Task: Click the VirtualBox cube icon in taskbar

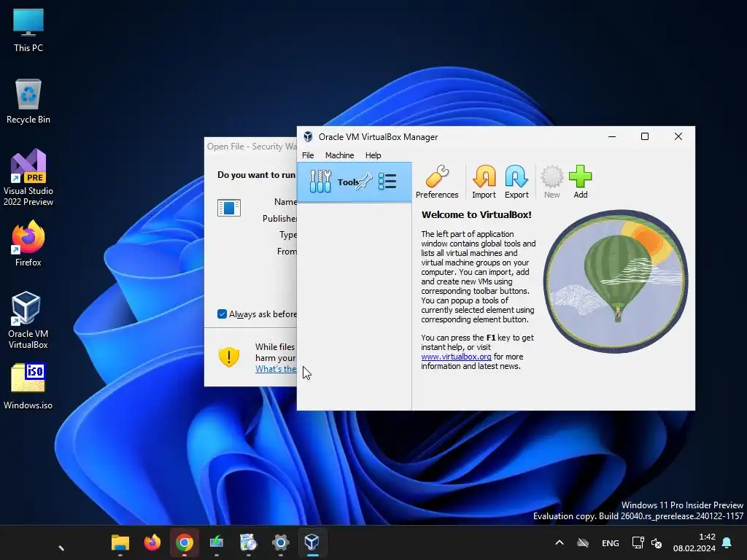Action: (312, 542)
